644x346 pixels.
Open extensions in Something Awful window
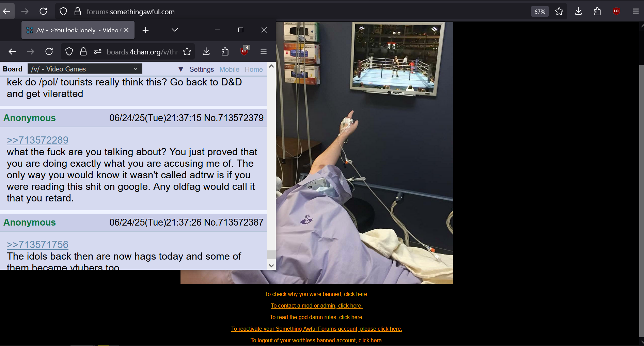click(x=597, y=12)
